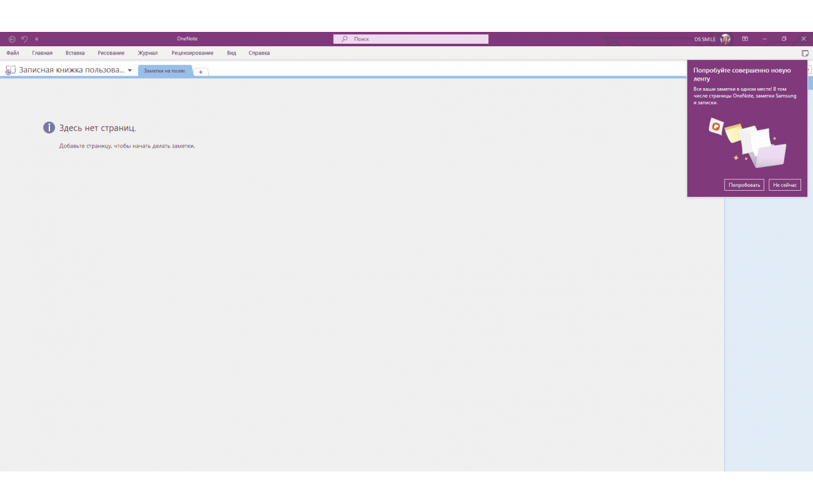Click the magnifier icon in search box

click(x=345, y=39)
